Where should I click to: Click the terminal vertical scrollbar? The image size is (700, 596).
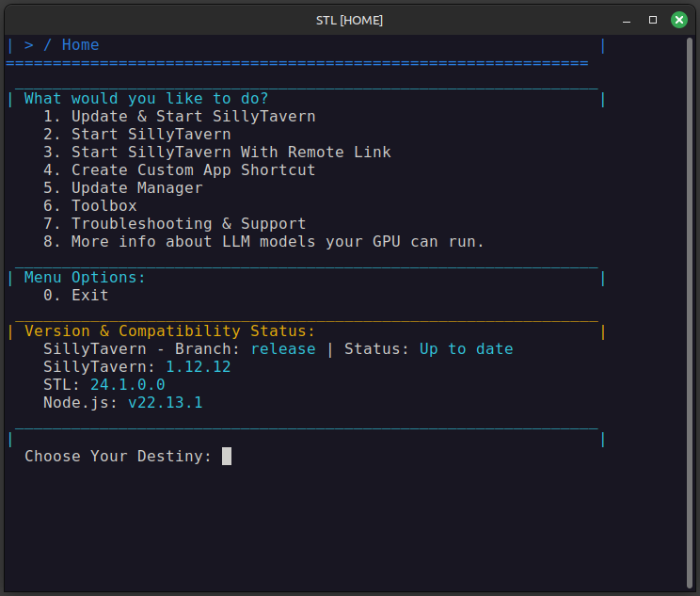pos(690,313)
